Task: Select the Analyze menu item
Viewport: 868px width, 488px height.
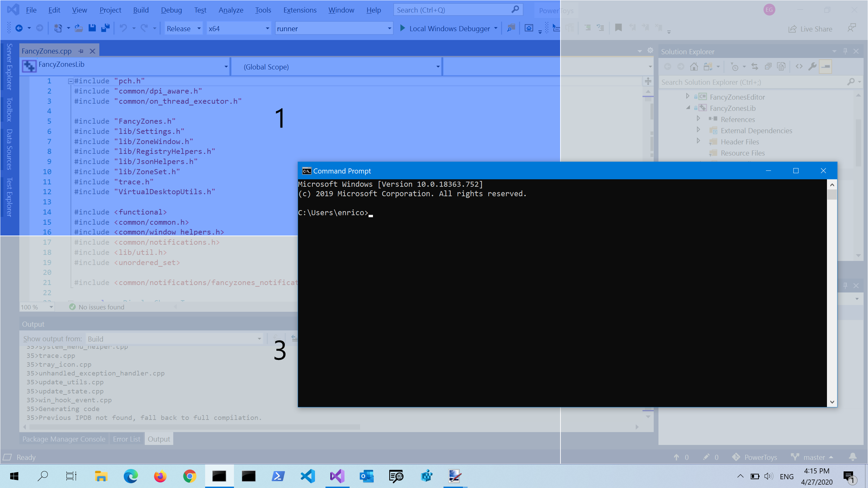Action: (230, 9)
